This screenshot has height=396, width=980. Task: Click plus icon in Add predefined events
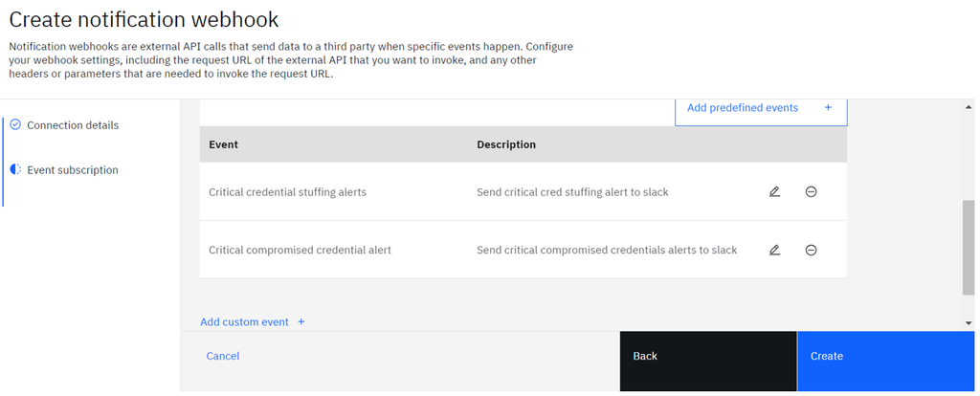(x=828, y=108)
